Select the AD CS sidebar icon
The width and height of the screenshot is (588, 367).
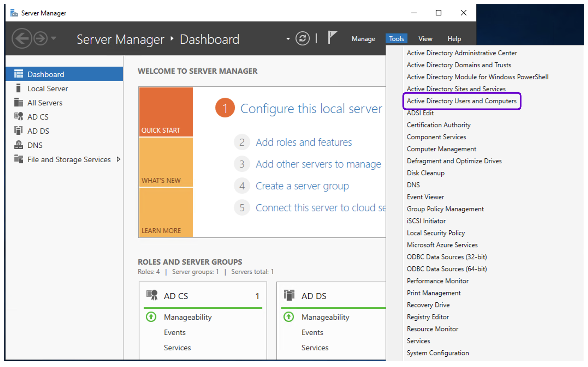pos(19,117)
